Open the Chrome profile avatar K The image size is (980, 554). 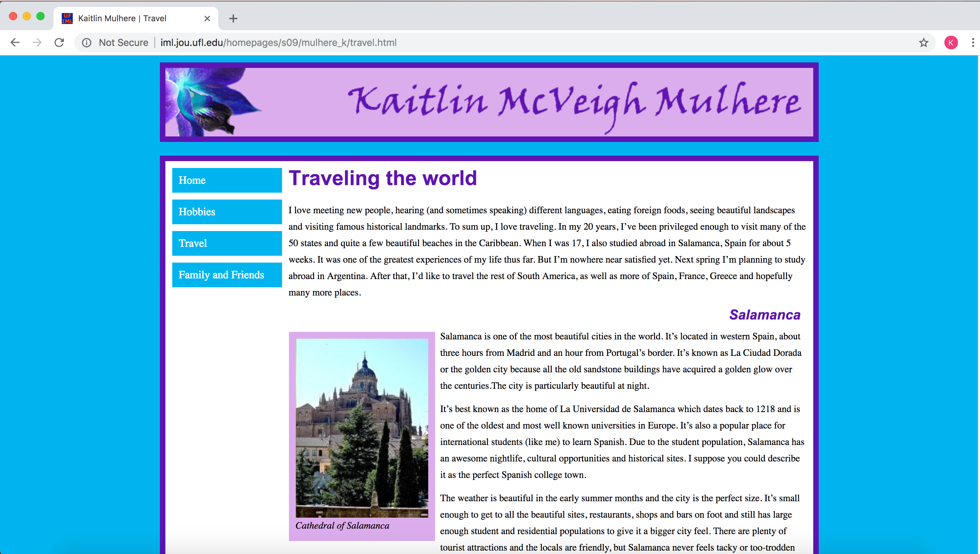951,43
